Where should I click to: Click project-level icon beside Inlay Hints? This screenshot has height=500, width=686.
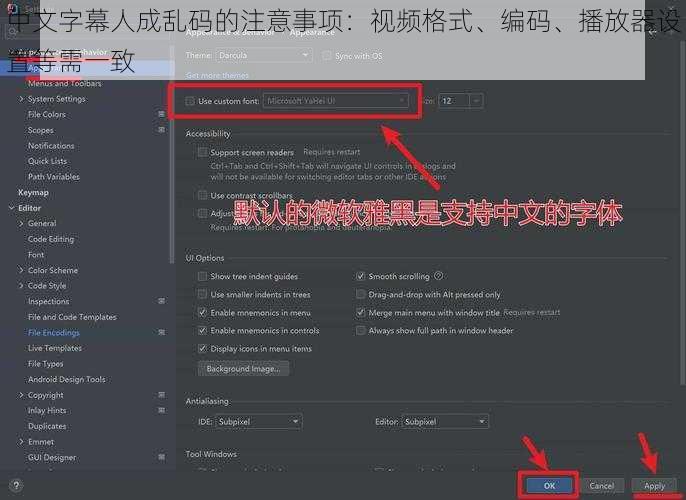tap(161, 410)
